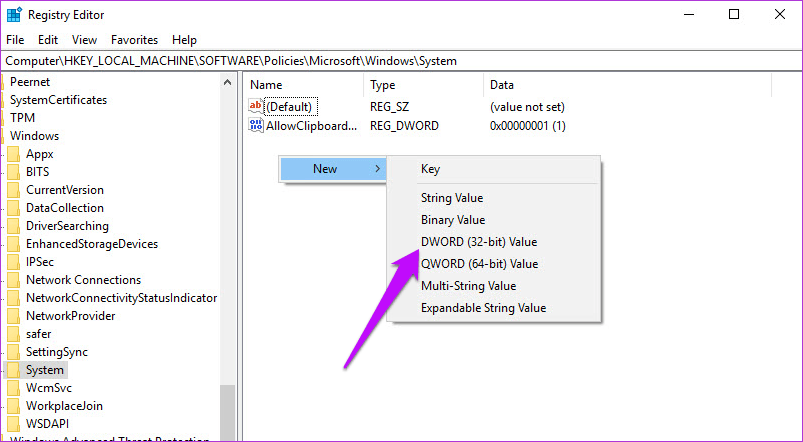Click the DataCollection folder icon
The width and height of the screenshot is (803, 442).
14,208
